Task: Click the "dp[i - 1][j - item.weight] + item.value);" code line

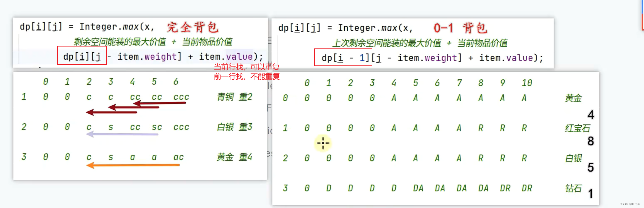Action: (x=432, y=58)
